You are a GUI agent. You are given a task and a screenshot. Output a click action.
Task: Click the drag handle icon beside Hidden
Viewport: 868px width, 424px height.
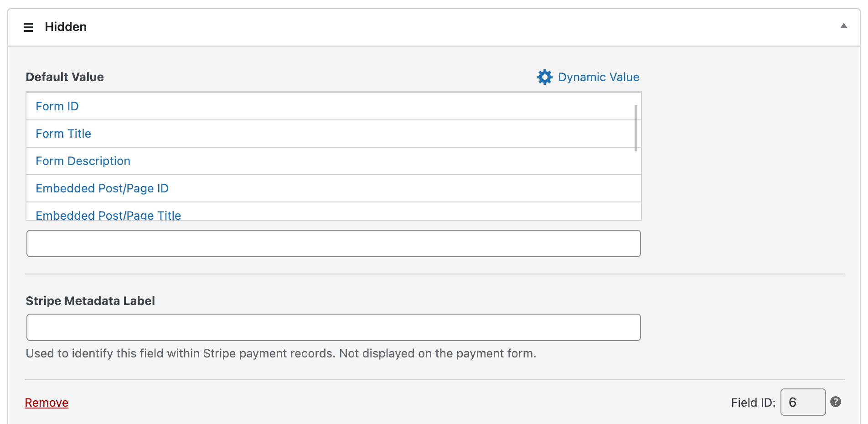[28, 27]
